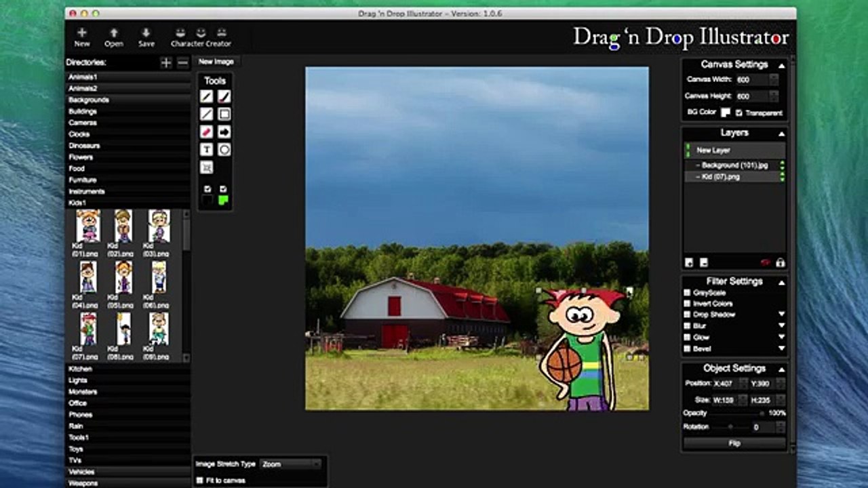This screenshot has height=488, width=868.
Task: Collapse the Filter Settings panel
Action: tap(781, 282)
